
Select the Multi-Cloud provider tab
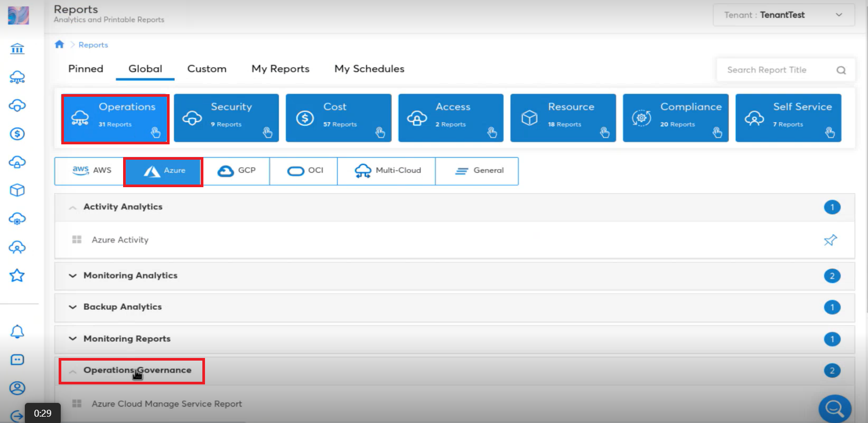click(x=387, y=171)
